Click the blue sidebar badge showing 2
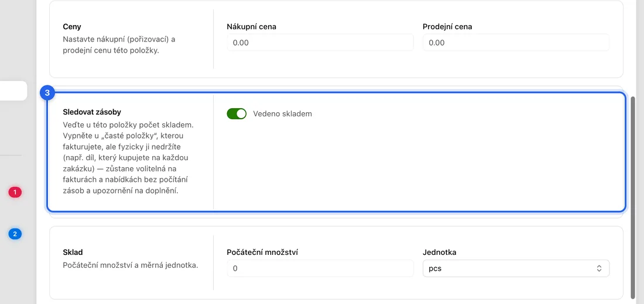This screenshot has width=644, height=304. click(15, 234)
